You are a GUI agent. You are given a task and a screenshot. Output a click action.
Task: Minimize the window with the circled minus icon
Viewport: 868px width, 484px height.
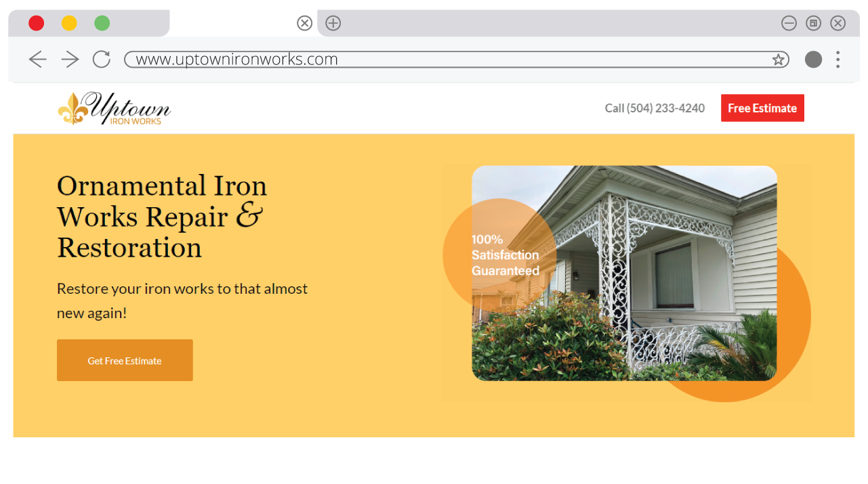tap(789, 24)
